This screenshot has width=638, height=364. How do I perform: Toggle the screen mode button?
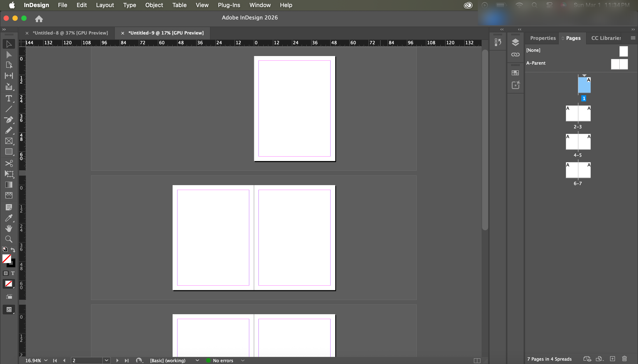click(9, 310)
